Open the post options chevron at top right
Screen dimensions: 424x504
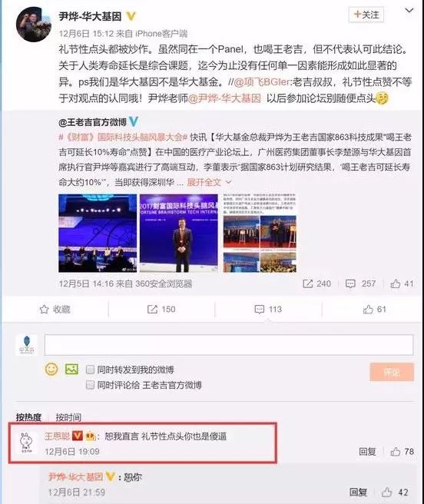(x=409, y=11)
